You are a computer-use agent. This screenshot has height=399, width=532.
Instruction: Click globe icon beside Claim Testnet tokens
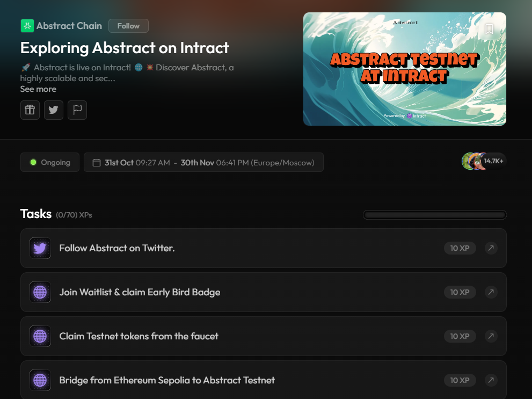(40, 336)
